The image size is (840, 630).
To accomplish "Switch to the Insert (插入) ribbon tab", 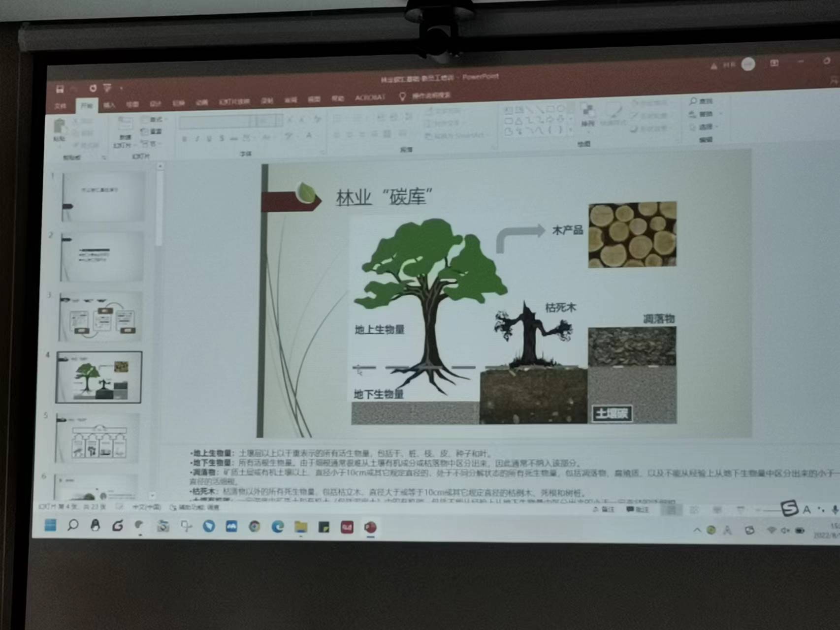I will 109,105.
